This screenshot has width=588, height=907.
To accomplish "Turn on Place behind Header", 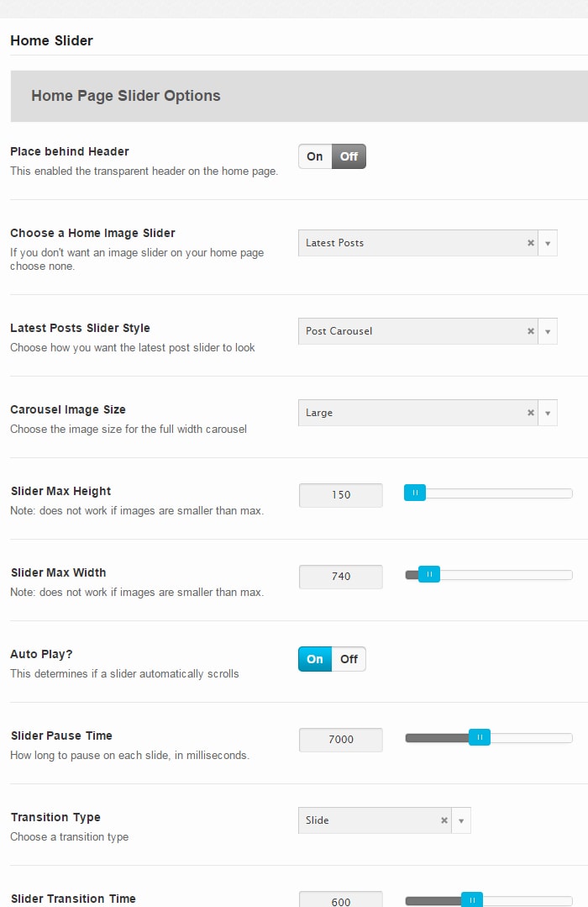I will click(315, 156).
